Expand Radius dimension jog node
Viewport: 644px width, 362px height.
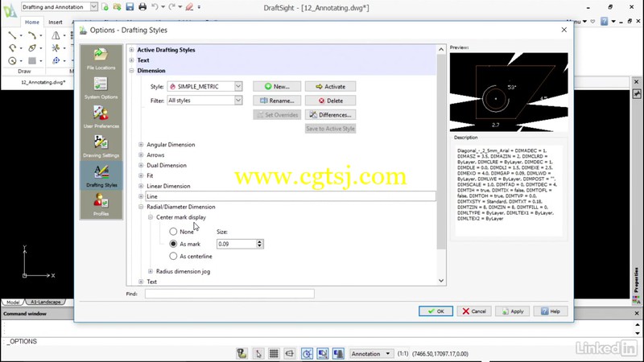point(151,271)
